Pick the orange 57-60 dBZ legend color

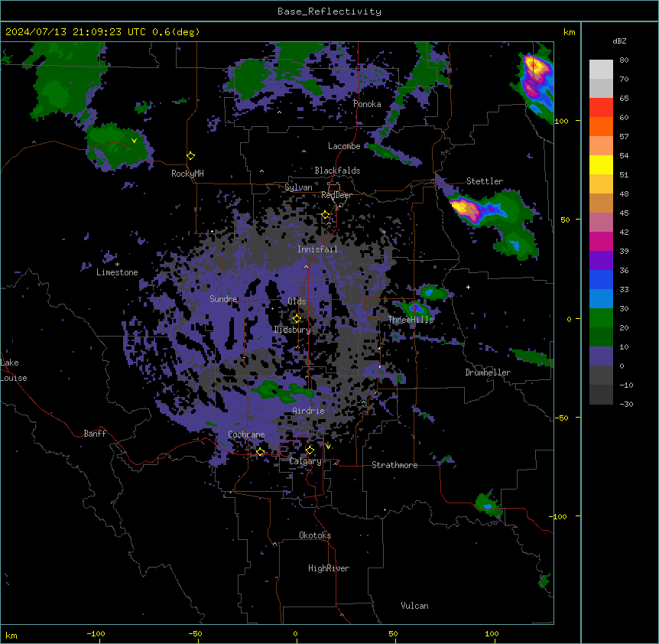(601, 127)
